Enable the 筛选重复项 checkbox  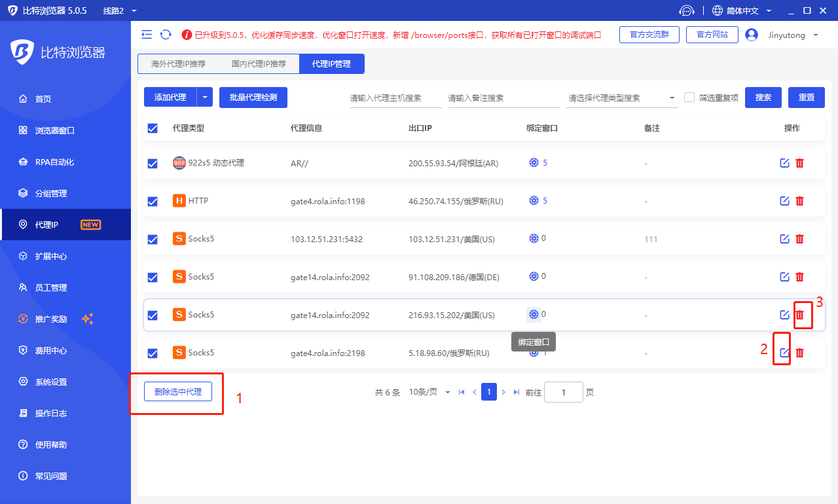click(x=689, y=98)
